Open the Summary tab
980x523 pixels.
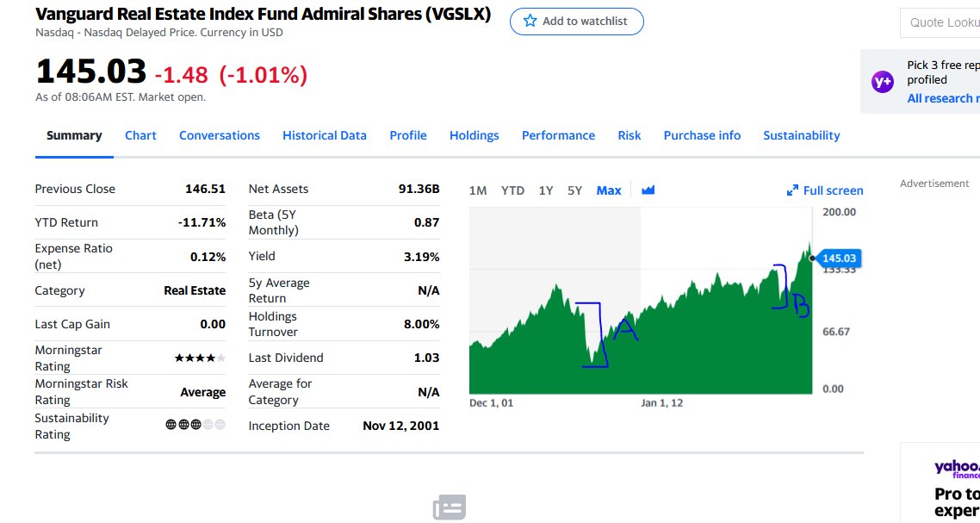74,135
